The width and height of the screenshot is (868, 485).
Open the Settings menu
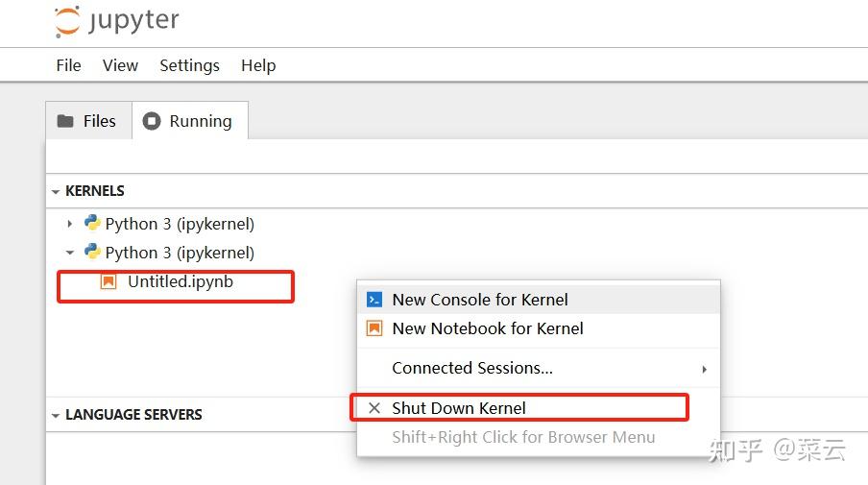point(189,65)
